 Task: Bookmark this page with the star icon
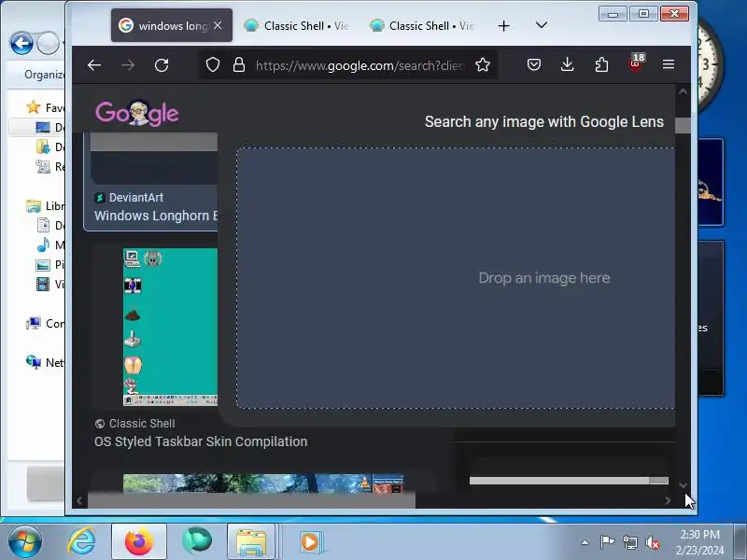tap(482, 64)
